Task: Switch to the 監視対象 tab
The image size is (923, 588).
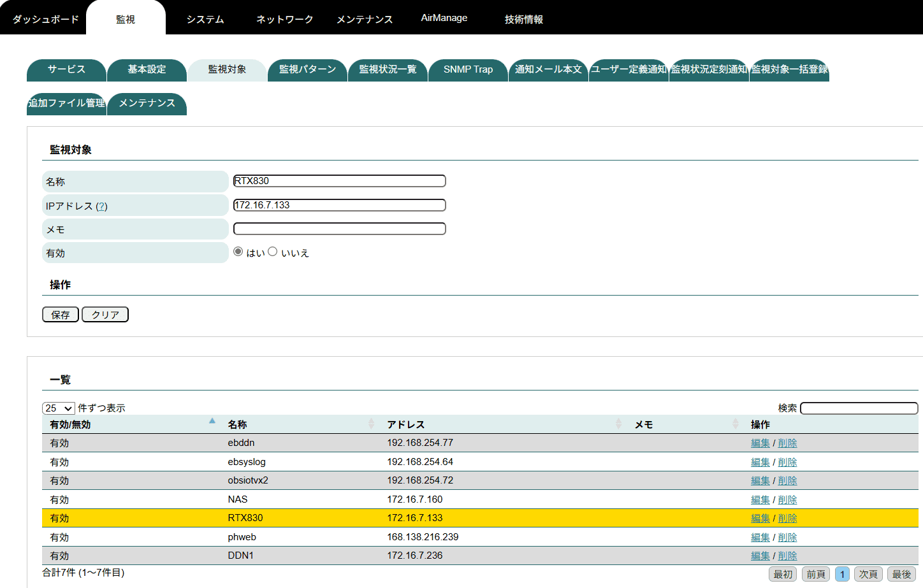Action: (x=227, y=69)
